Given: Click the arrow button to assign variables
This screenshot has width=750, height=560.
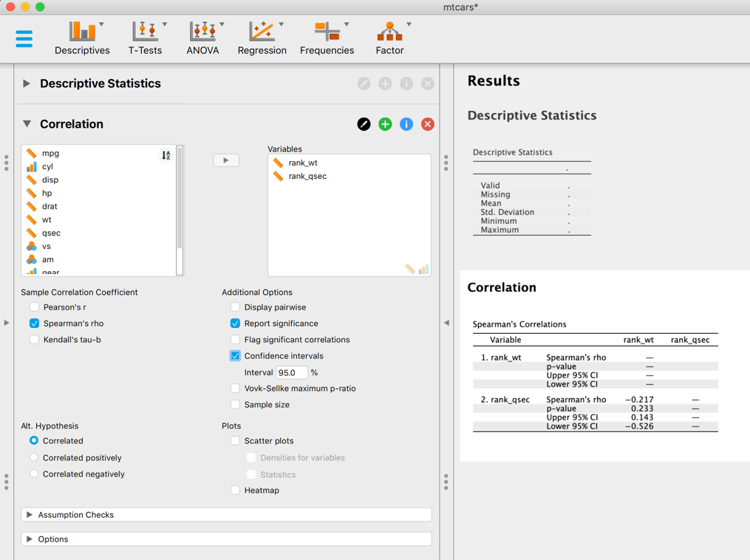Looking at the screenshot, I should (x=226, y=160).
